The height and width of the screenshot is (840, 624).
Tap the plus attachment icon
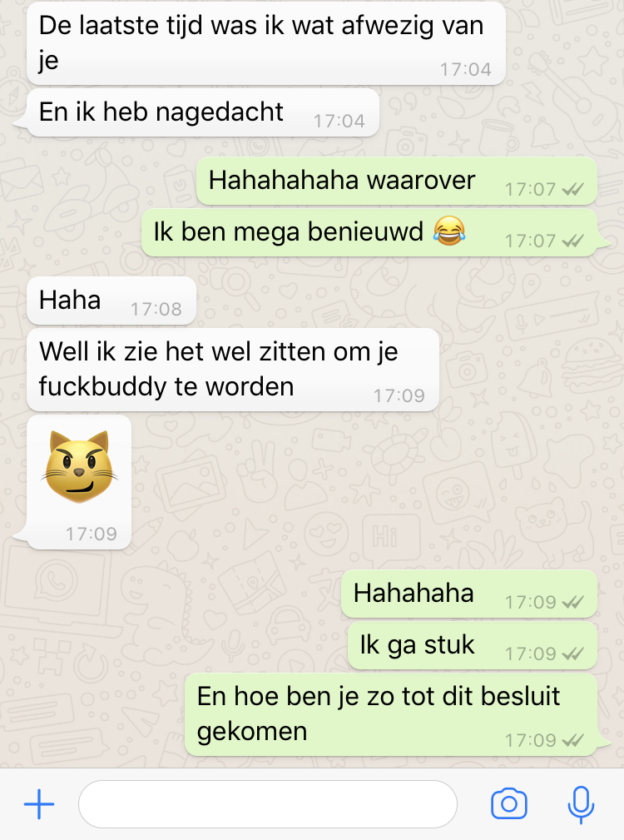pos(39,804)
